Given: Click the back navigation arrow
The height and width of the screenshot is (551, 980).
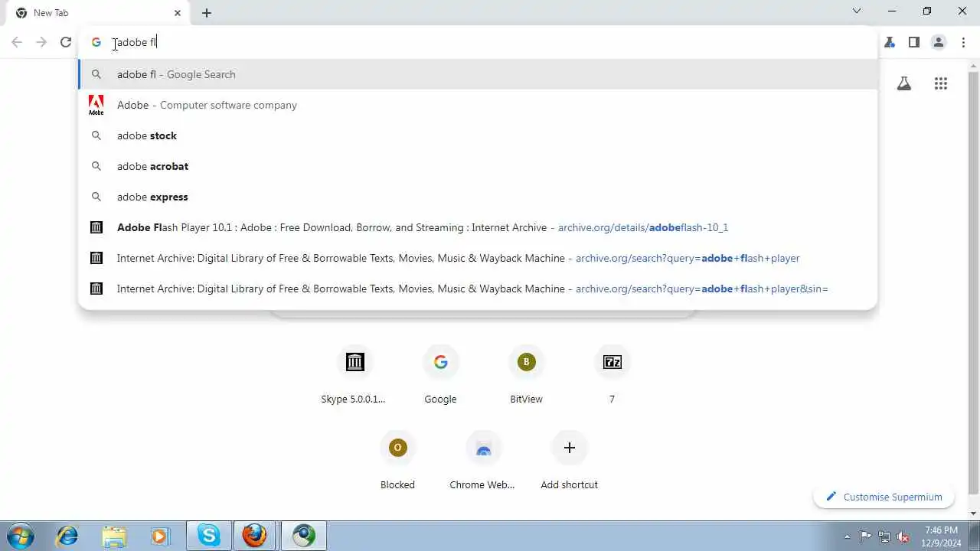Looking at the screenshot, I should tap(17, 42).
